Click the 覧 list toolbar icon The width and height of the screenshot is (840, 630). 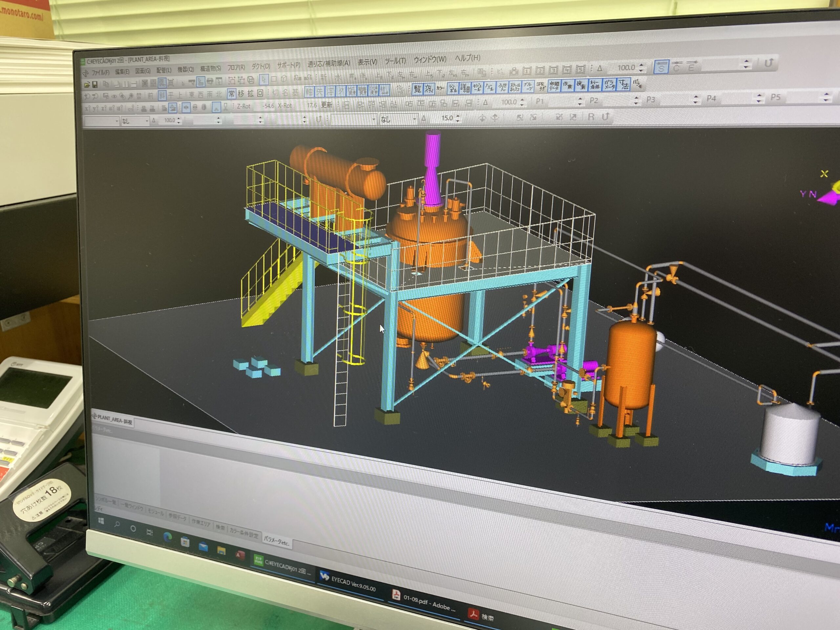pyautogui.click(x=417, y=89)
